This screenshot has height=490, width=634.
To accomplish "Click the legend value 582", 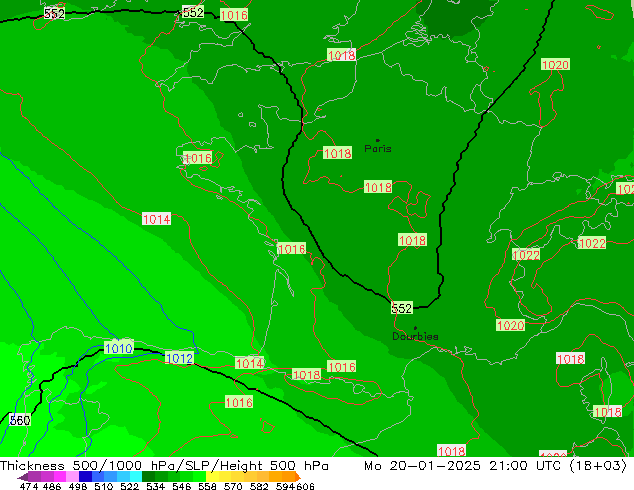I will coord(259,486).
